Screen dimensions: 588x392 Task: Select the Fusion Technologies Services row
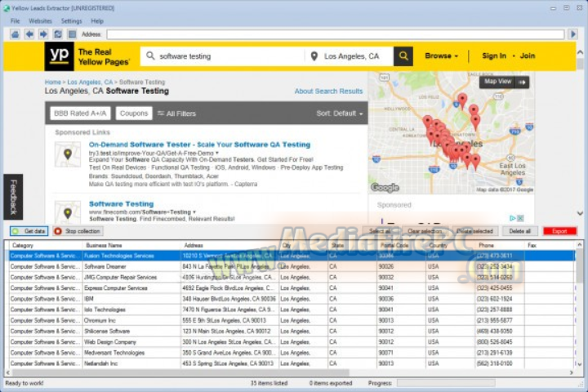click(x=292, y=256)
